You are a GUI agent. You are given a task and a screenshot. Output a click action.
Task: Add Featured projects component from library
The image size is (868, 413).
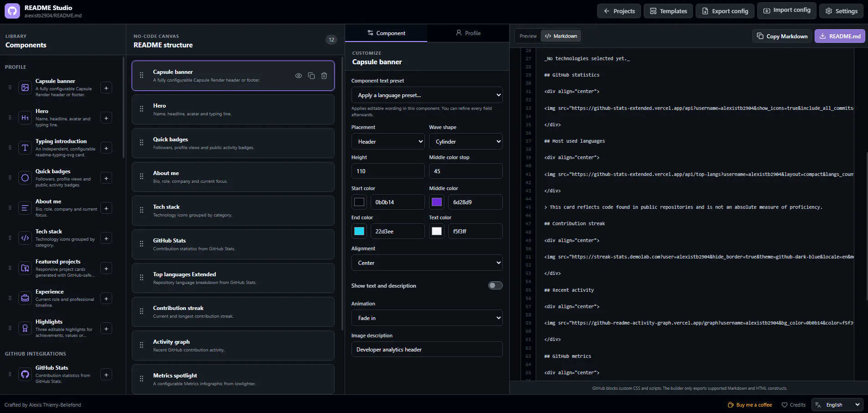coord(106,268)
